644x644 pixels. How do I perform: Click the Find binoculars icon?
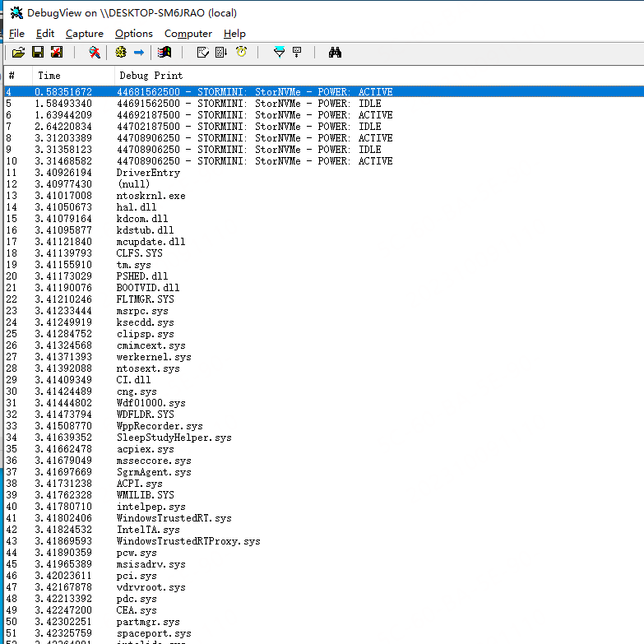[x=335, y=53]
